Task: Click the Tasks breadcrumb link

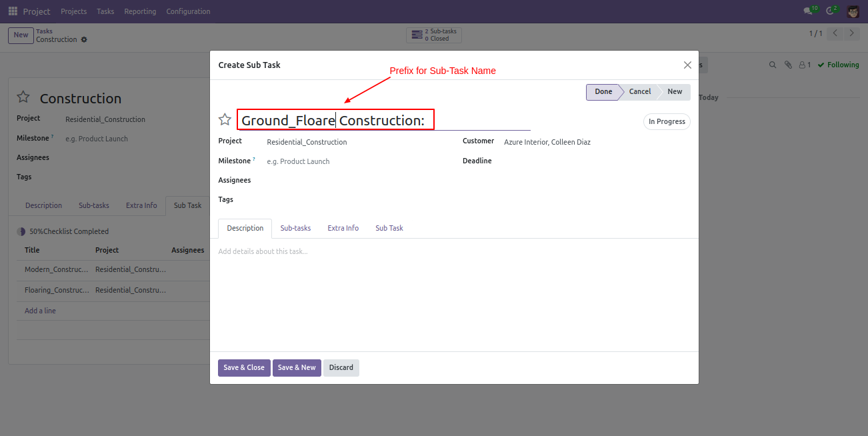Action: click(44, 31)
